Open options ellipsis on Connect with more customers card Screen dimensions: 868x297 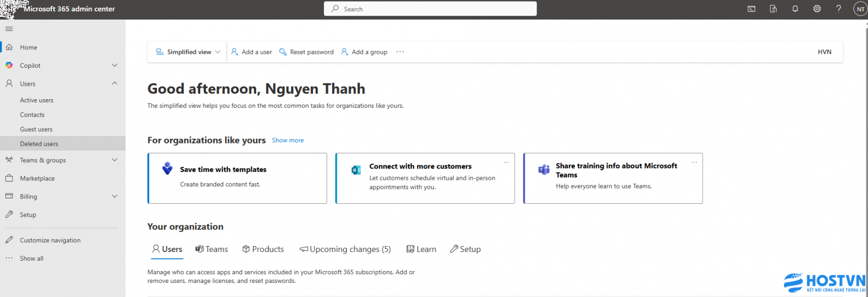pos(506,162)
